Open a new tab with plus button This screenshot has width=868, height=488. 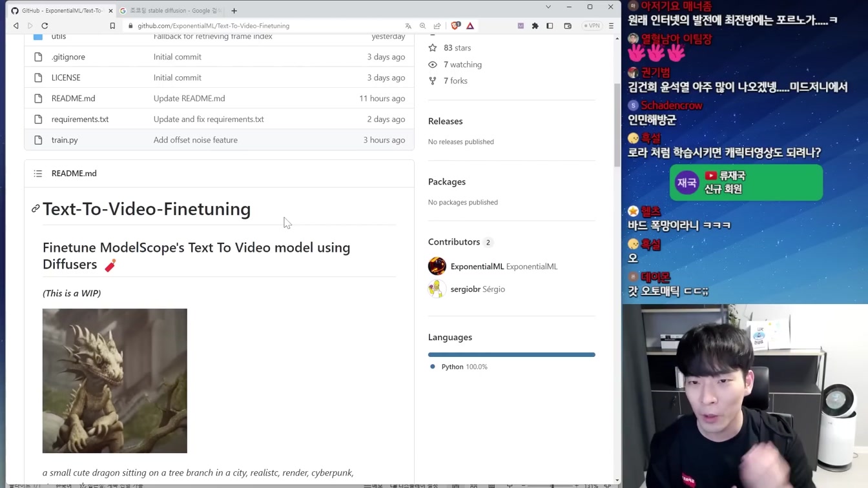[x=234, y=10]
